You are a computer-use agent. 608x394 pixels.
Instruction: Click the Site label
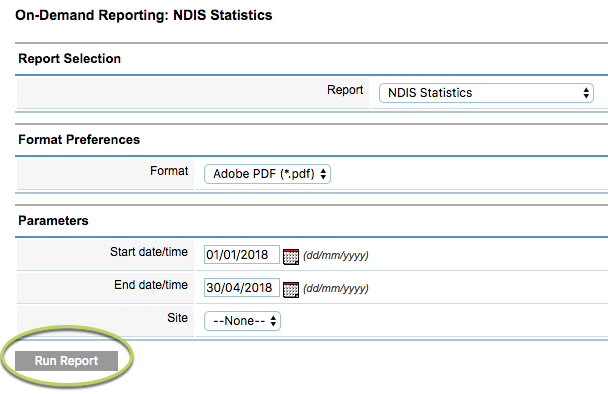(178, 318)
